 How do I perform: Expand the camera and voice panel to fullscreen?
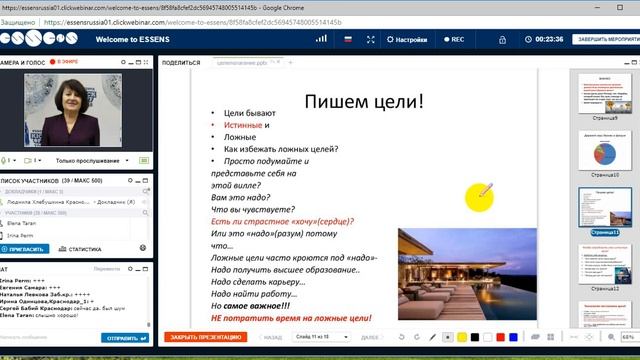click(x=146, y=62)
